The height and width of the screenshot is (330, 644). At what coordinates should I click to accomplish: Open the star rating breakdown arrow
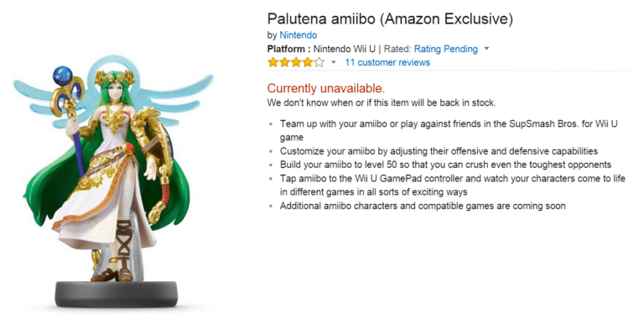pos(334,62)
